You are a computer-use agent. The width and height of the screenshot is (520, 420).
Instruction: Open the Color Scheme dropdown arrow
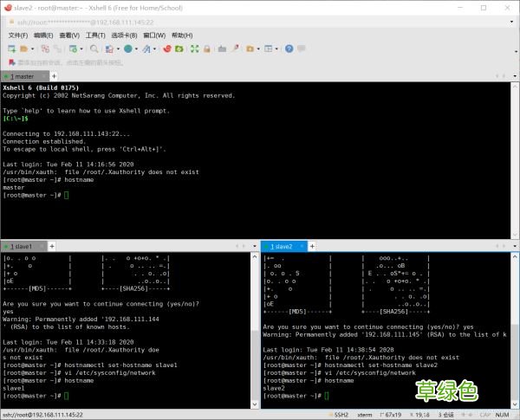(x=118, y=49)
